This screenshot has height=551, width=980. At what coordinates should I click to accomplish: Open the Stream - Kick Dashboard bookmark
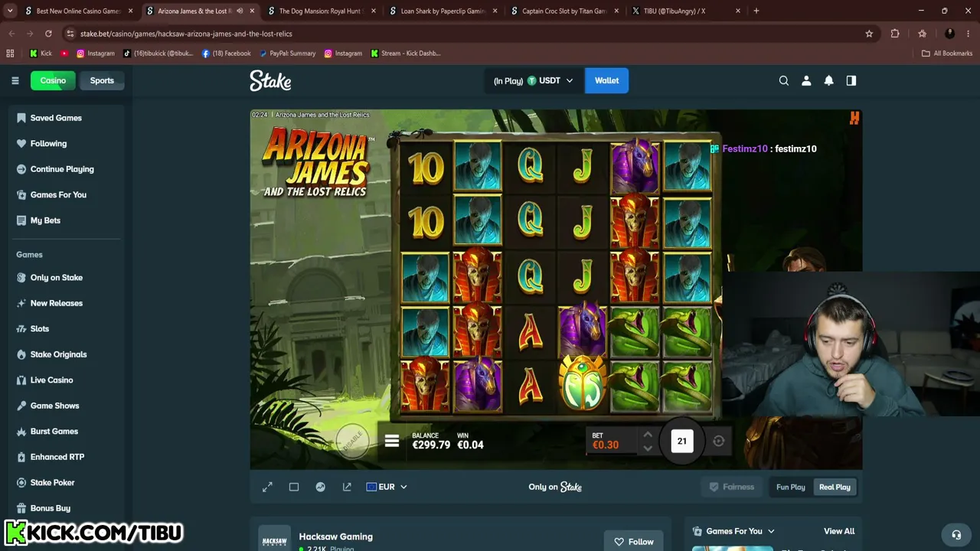[x=406, y=54]
